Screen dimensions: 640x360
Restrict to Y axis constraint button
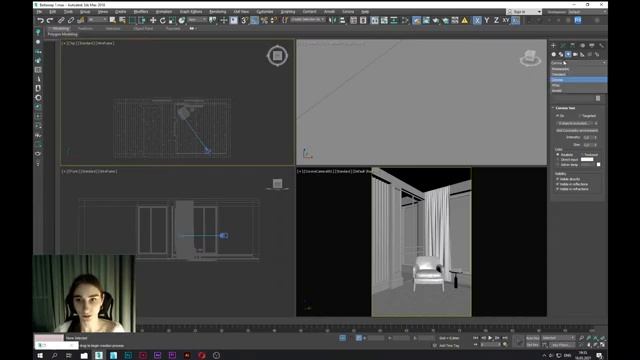487,20
